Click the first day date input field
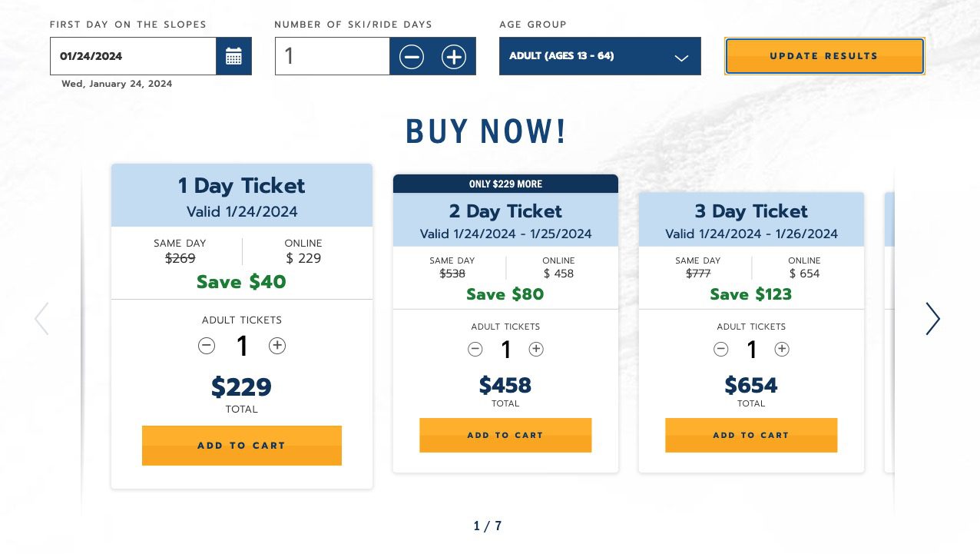This screenshot has width=980, height=554. click(x=133, y=56)
